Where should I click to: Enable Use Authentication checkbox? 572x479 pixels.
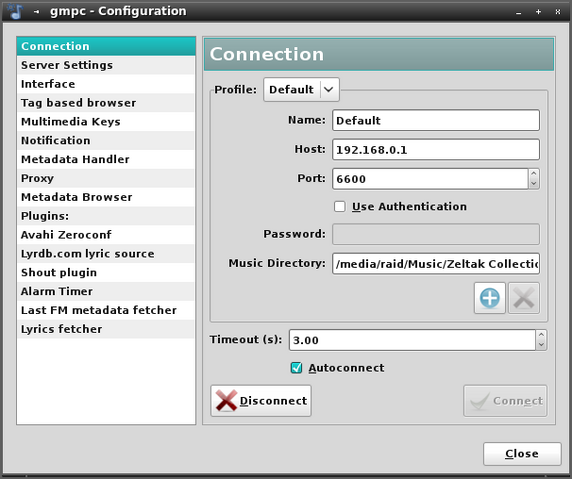click(x=340, y=206)
